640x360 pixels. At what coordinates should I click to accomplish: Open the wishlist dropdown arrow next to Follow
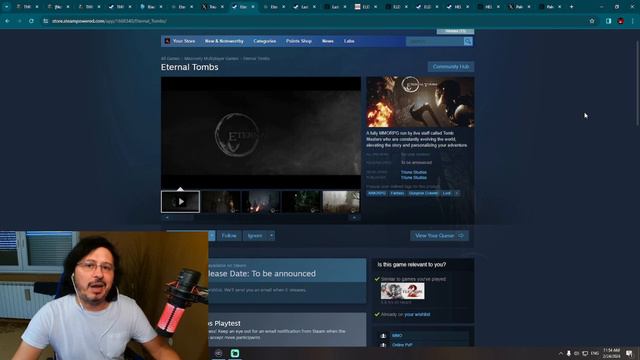[211, 236]
